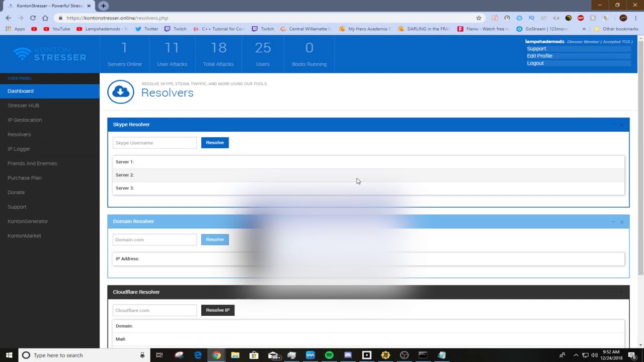Click the browser back arrow
Viewport: 644px width, 362px height.
pyautogui.click(x=8, y=18)
